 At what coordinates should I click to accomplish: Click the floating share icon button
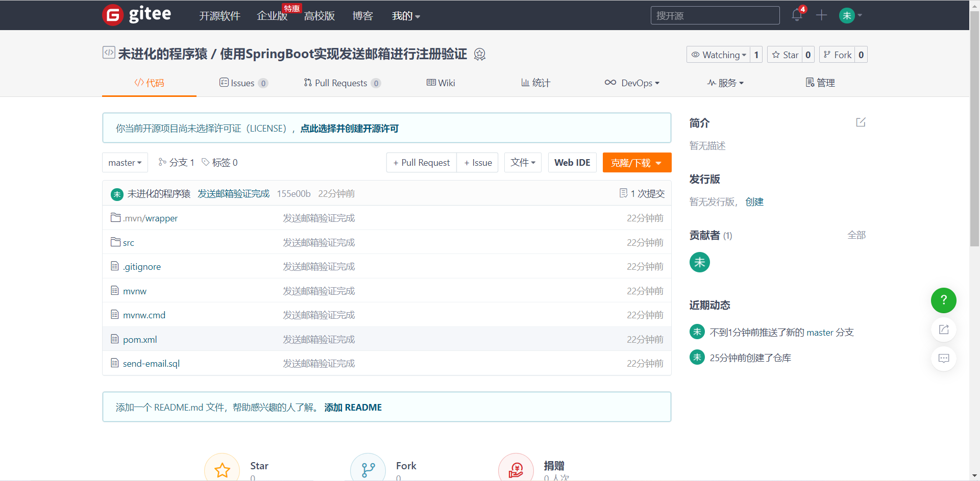point(944,330)
